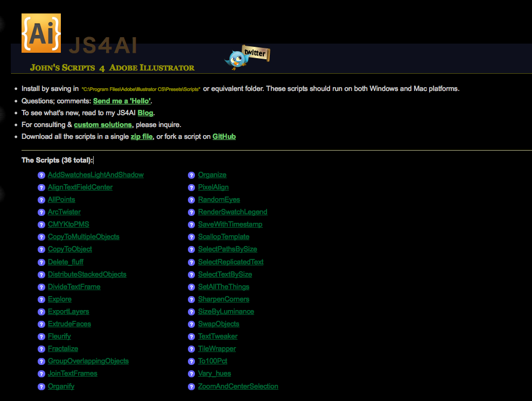Open the AddSwatchesLightAndShadow script link
The height and width of the screenshot is (401, 532).
pos(96,175)
